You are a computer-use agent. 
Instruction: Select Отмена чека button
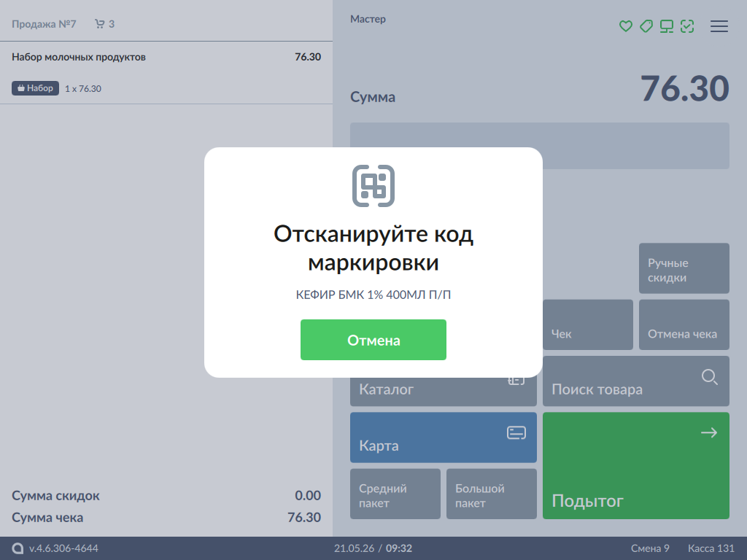[684, 324]
